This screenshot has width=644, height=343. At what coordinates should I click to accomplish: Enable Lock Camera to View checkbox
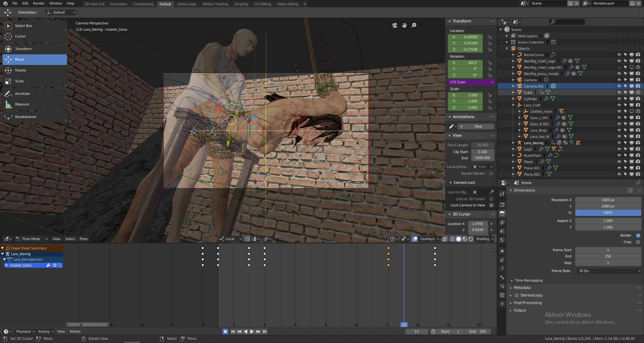click(x=491, y=205)
